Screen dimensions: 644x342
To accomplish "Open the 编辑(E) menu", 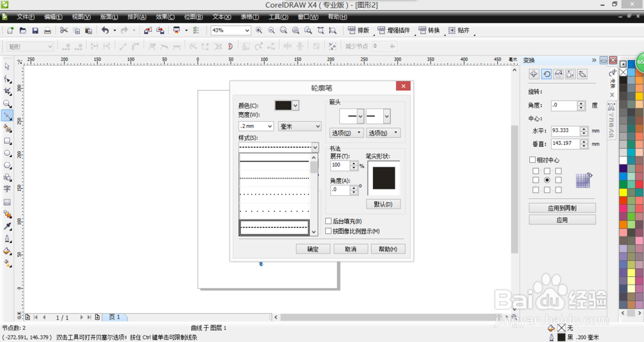I will (53, 17).
